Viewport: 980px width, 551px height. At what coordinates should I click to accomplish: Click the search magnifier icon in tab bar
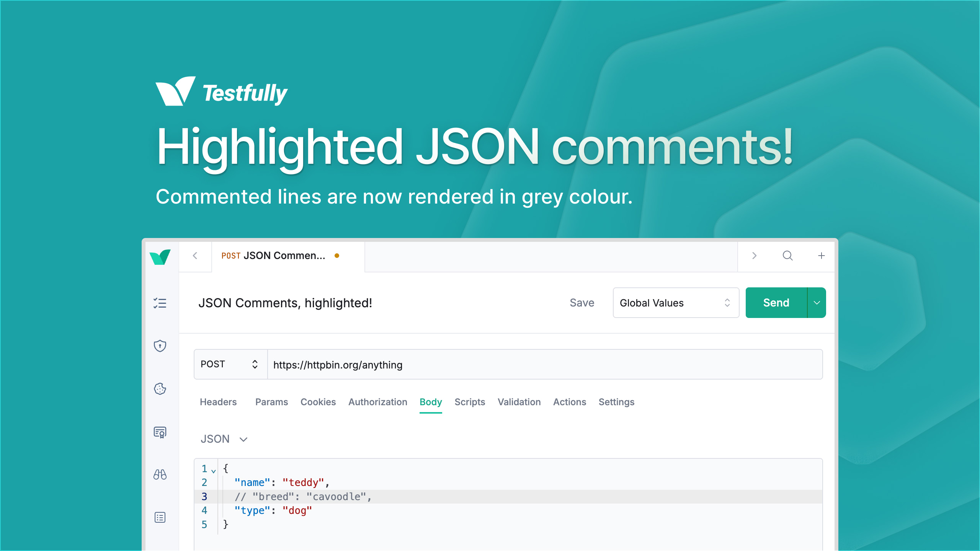[x=788, y=256]
